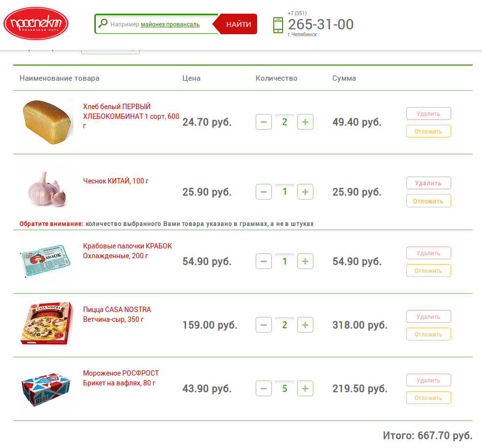Increase pizza CASA NOSTRA quantity
This screenshot has width=482, height=448.
tap(305, 325)
